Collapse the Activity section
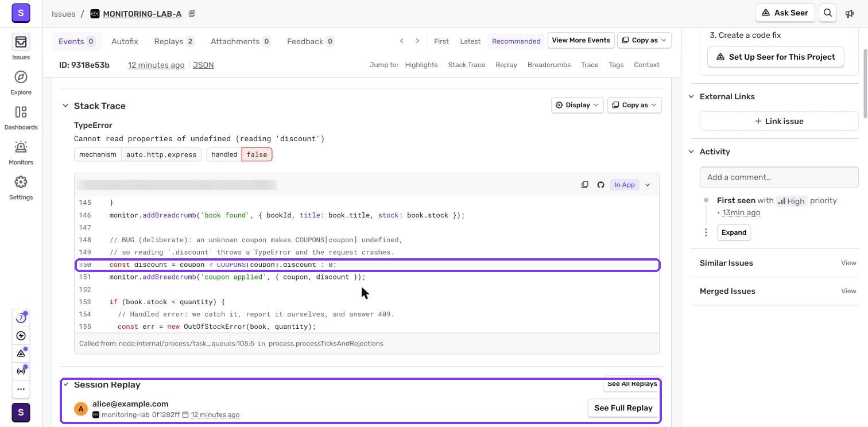 (692, 152)
